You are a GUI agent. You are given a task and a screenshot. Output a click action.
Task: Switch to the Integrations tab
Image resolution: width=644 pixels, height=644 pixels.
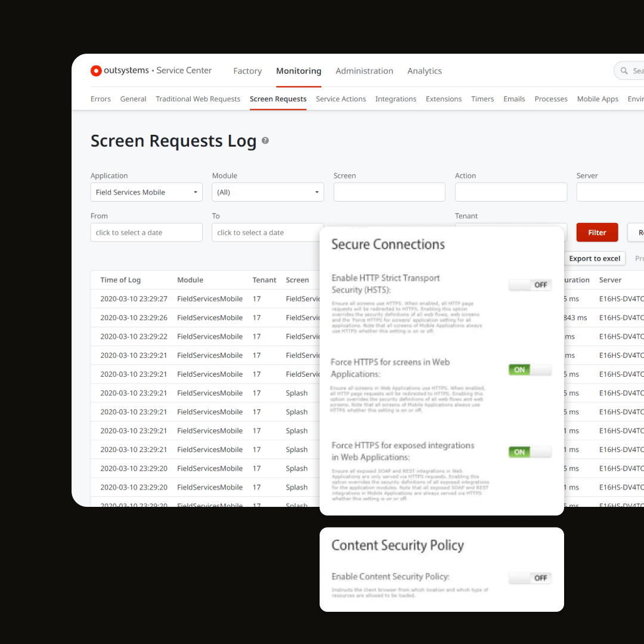[395, 99]
